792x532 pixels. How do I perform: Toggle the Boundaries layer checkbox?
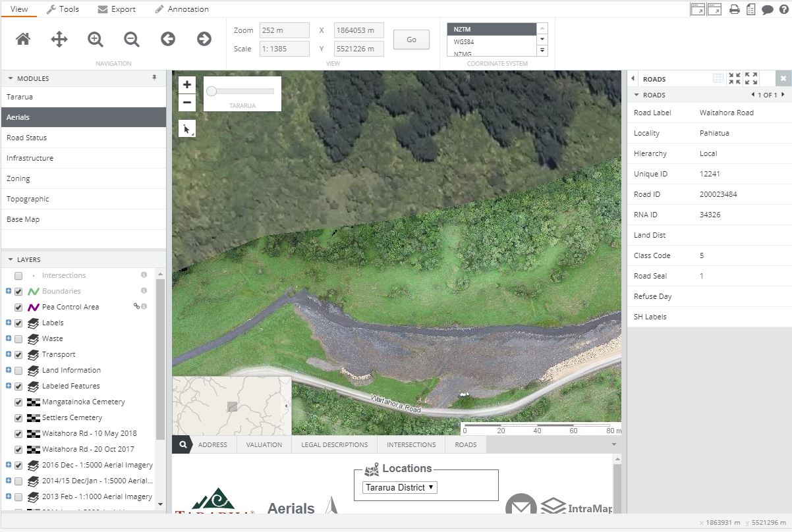(x=18, y=292)
